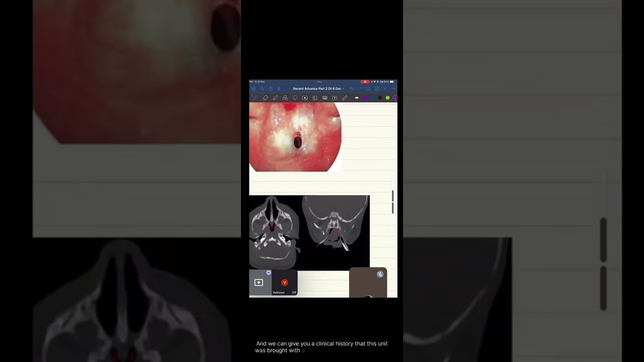Select the Lasso tool
Screen dimensions: 644x362
click(x=295, y=98)
